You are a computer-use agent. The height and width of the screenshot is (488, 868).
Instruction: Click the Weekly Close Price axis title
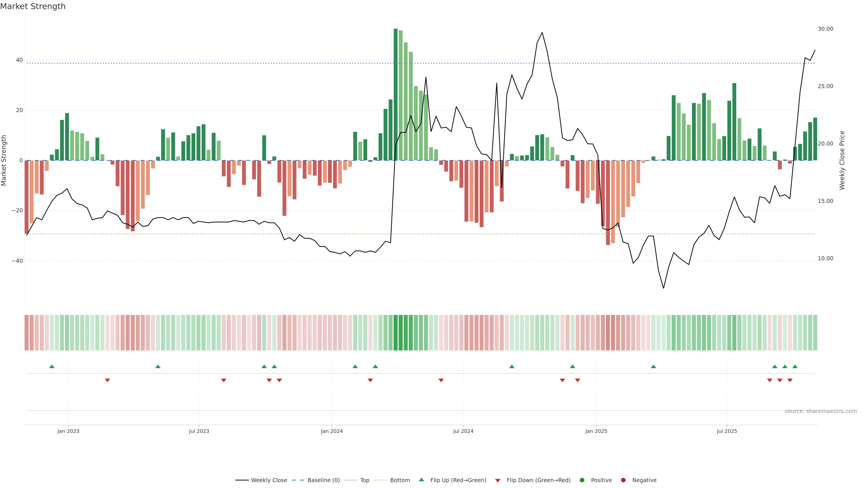(x=842, y=160)
